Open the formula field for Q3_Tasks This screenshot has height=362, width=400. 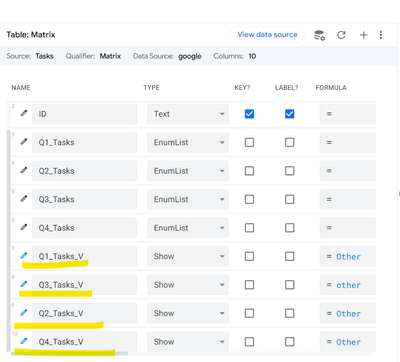coord(348,199)
